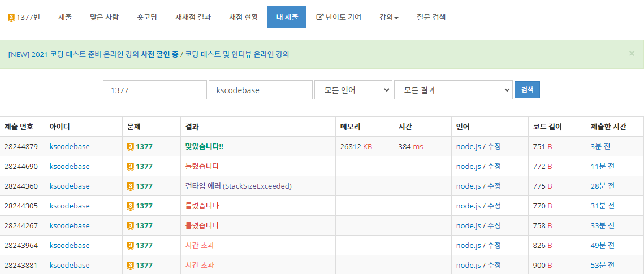This screenshot has height=274, width=644.
Task: Click the user ID field containing kscodebase
Action: point(261,90)
